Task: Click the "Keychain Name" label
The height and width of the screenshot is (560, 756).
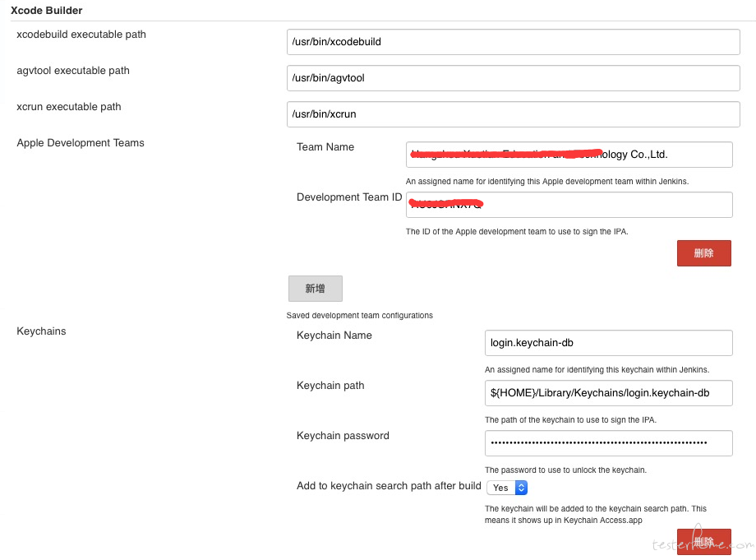Action: [x=334, y=336]
